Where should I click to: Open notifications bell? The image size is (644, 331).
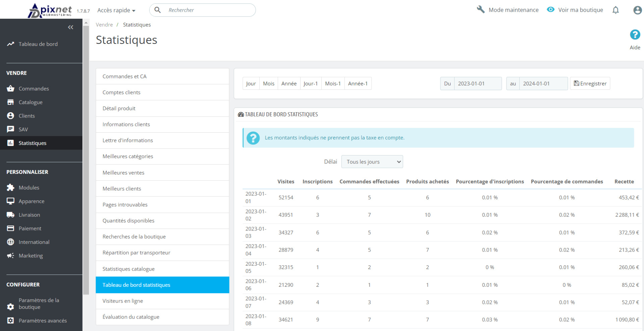pyautogui.click(x=616, y=10)
